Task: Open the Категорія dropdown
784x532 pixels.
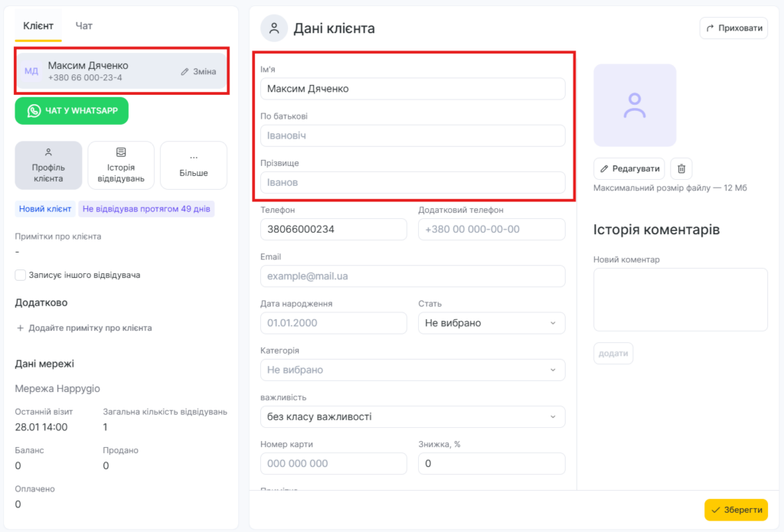Action: point(413,370)
